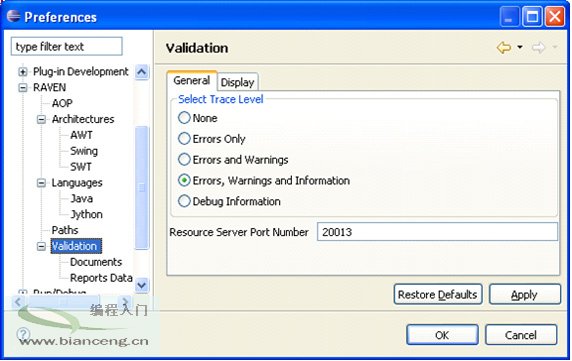Select Jython under Languages
This screenshot has width=572, height=361.
[86, 214]
